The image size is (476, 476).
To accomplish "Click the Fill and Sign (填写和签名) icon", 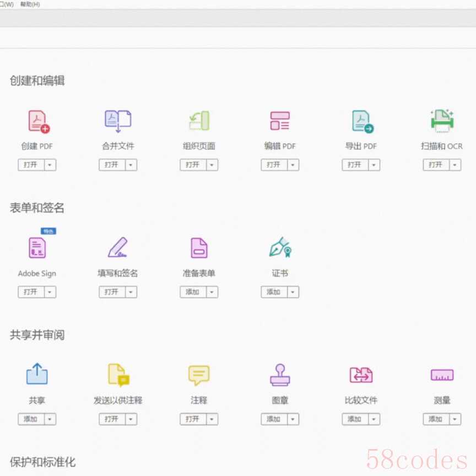I will [118, 247].
